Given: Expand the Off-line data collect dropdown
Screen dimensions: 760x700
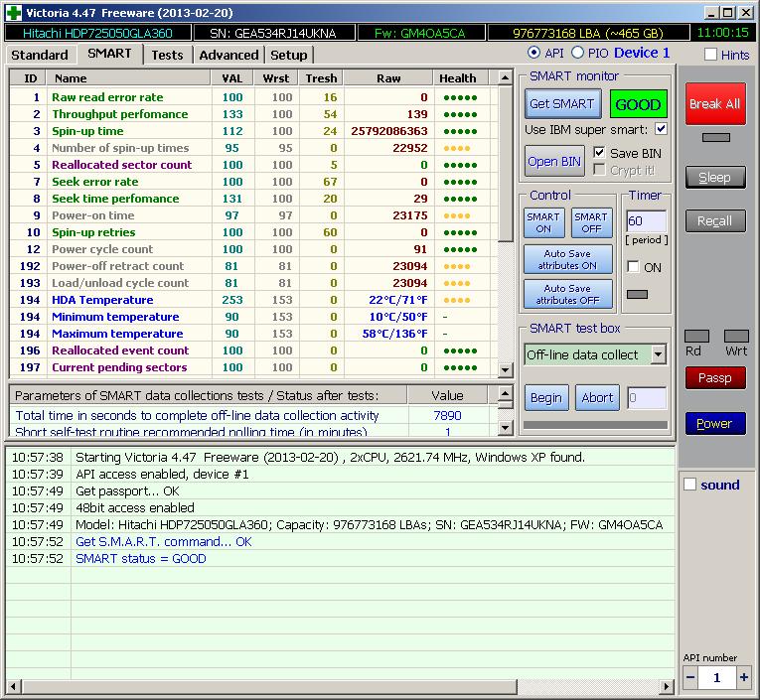Looking at the screenshot, I should coord(658,354).
